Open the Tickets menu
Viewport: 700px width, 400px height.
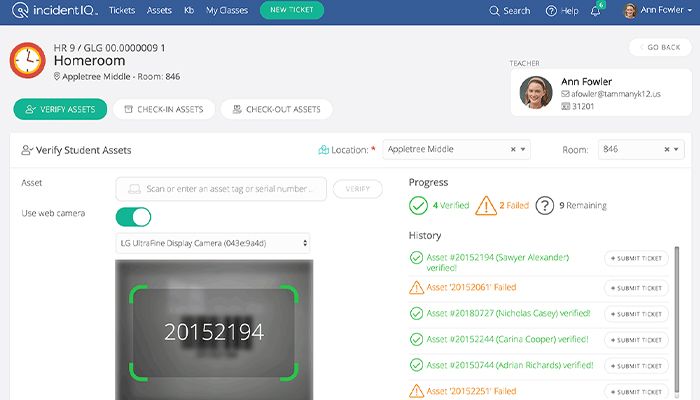[x=122, y=10]
